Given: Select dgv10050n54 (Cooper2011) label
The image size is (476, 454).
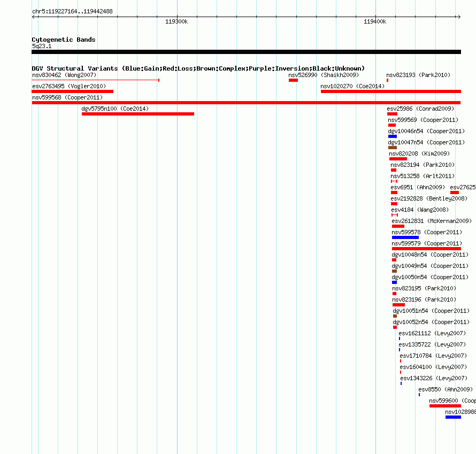Looking at the screenshot, I should click(430, 277).
